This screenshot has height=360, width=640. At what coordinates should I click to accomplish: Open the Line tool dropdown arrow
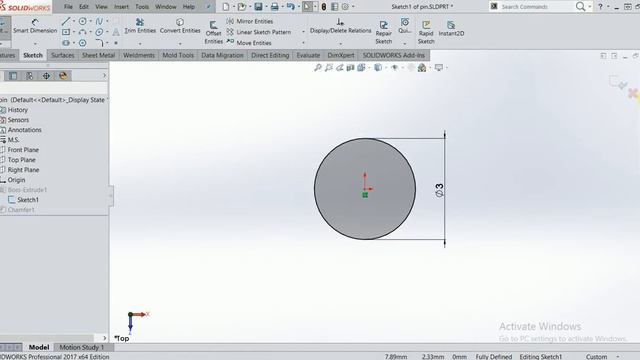tap(74, 21)
